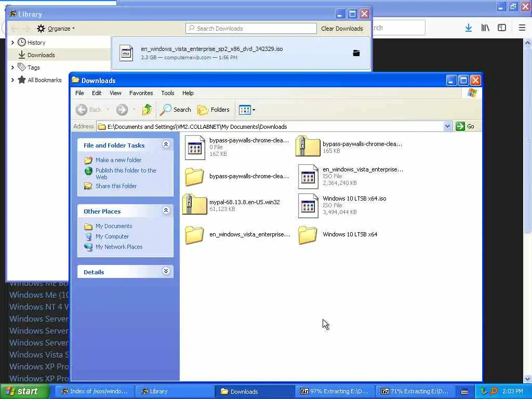This screenshot has width=532, height=399.
Task: Click the green network tray icon
Action: tap(484, 392)
